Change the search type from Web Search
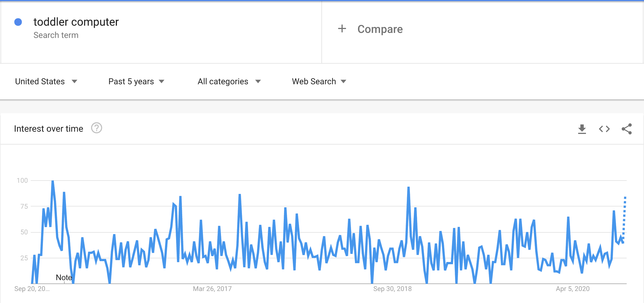 pos(314,81)
